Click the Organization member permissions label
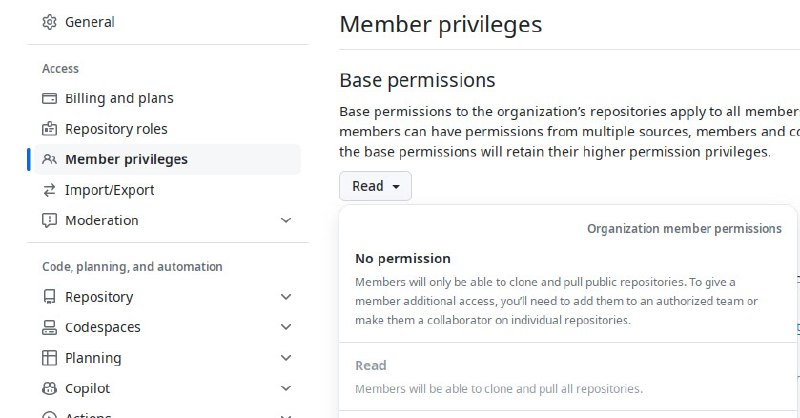The image size is (800, 418). (x=684, y=229)
